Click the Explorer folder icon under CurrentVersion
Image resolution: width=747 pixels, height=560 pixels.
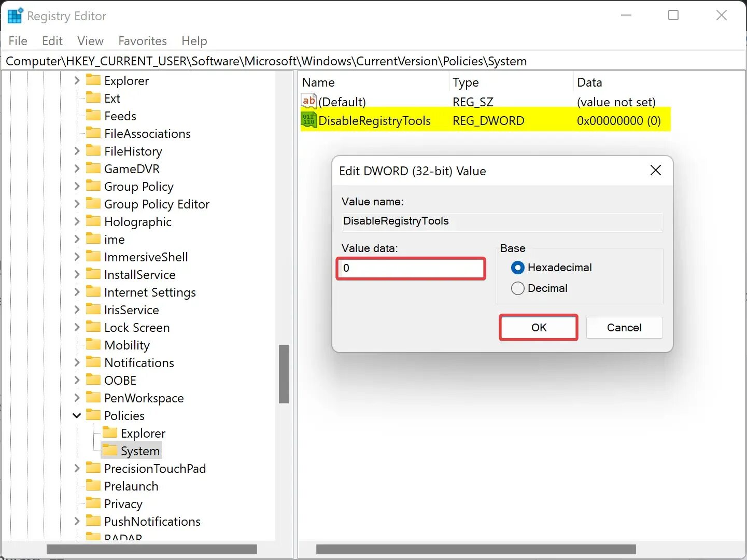93,80
